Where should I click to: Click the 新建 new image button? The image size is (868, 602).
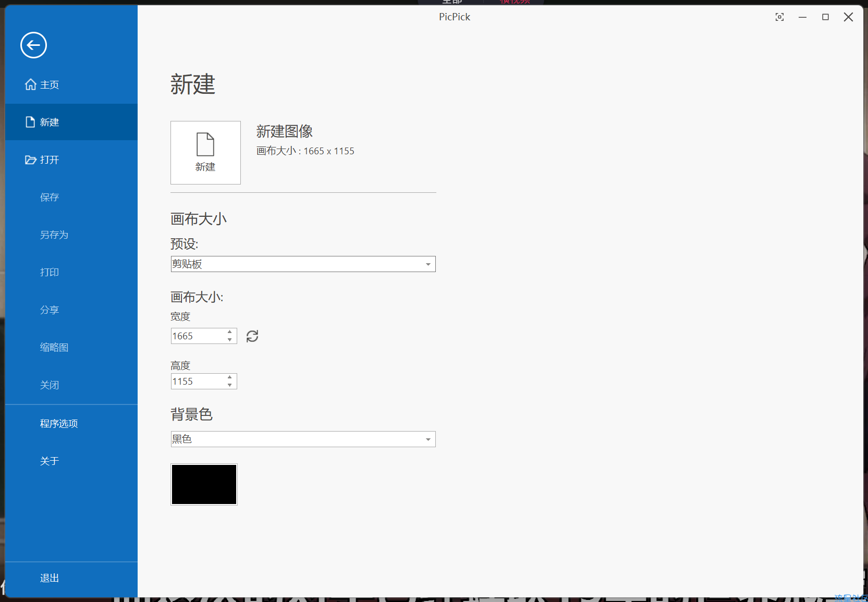click(205, 153)
